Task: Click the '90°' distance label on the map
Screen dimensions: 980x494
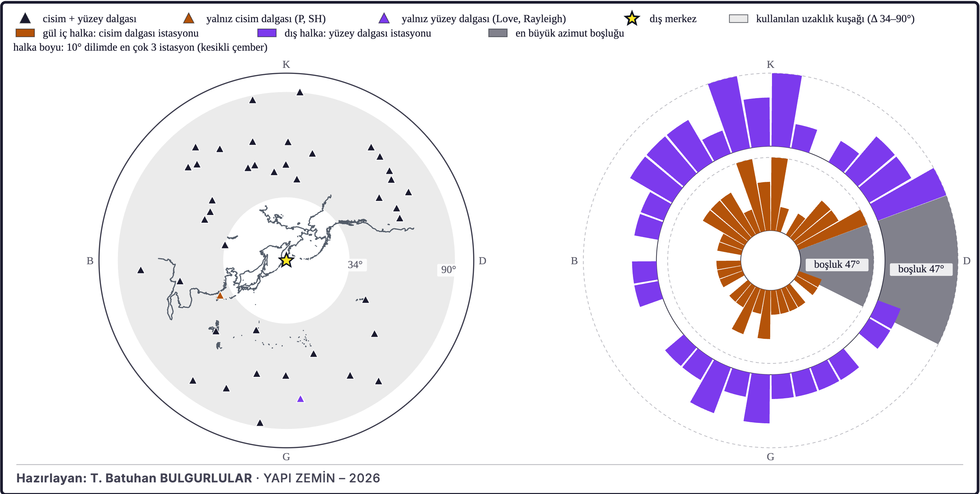Action: 448,270
